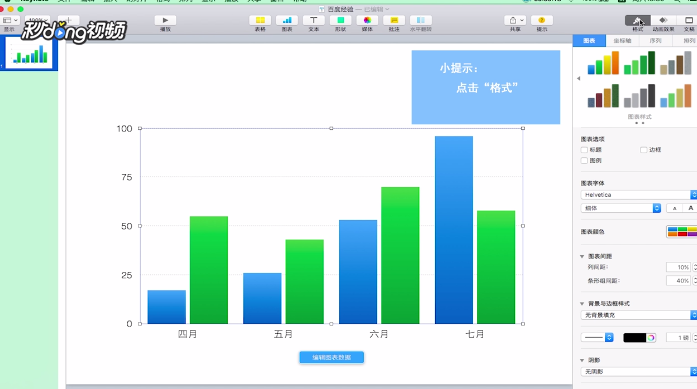The height and width of the screenshot is (389, 697).
Task: Select the all-green chart style
Action: 639,63
